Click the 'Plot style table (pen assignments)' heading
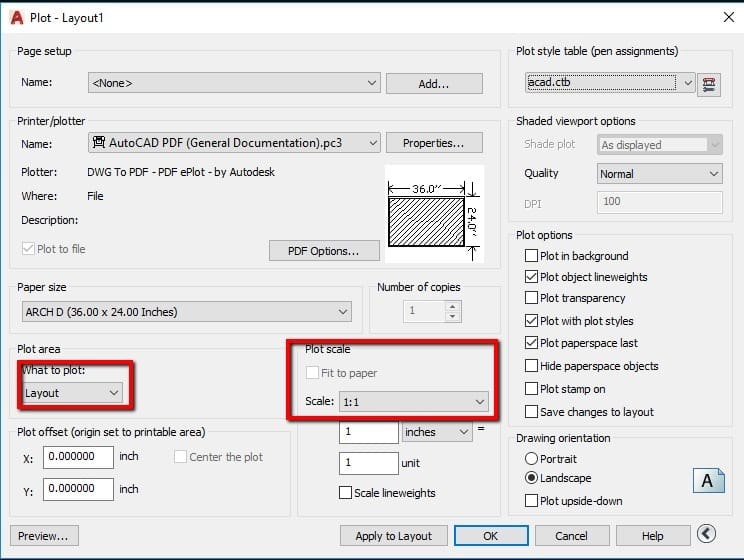The width and height of the screenshot is (744, 560). [597, 51]
